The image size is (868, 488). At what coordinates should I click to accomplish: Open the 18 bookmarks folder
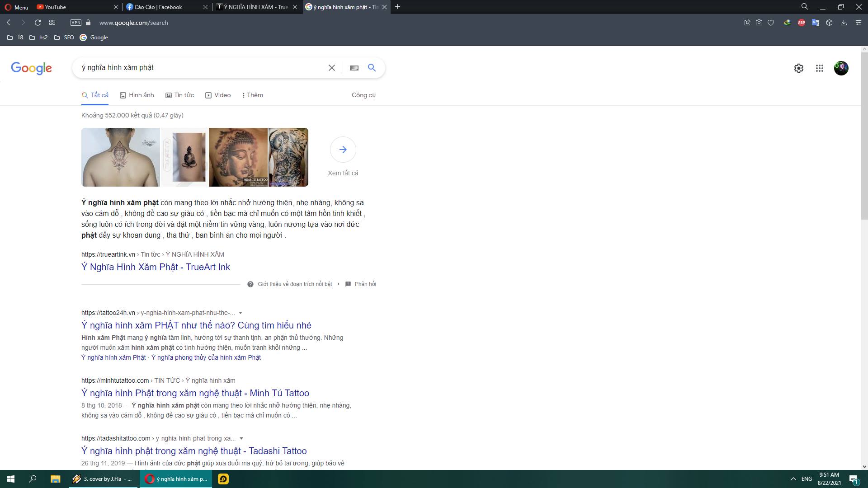15,38
